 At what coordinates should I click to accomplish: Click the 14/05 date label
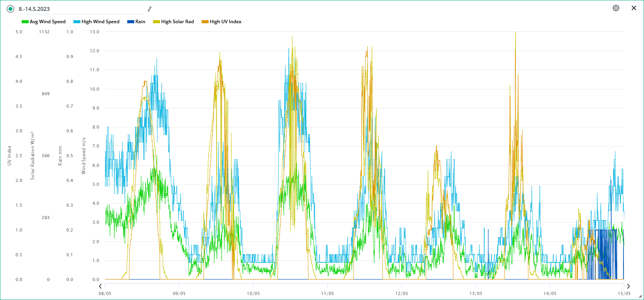tap(550, 293)
